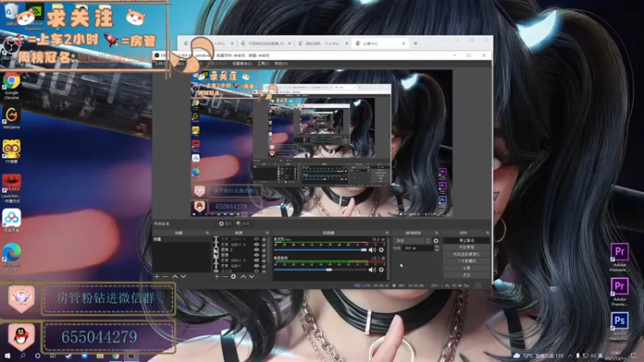
Task: Move the scene down with arrow
Action: click(184, 277)
